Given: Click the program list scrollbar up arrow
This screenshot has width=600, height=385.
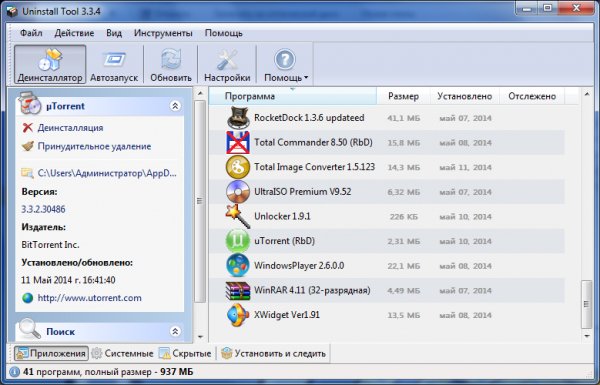Looking at the screenshot, I should pos(587,94).
